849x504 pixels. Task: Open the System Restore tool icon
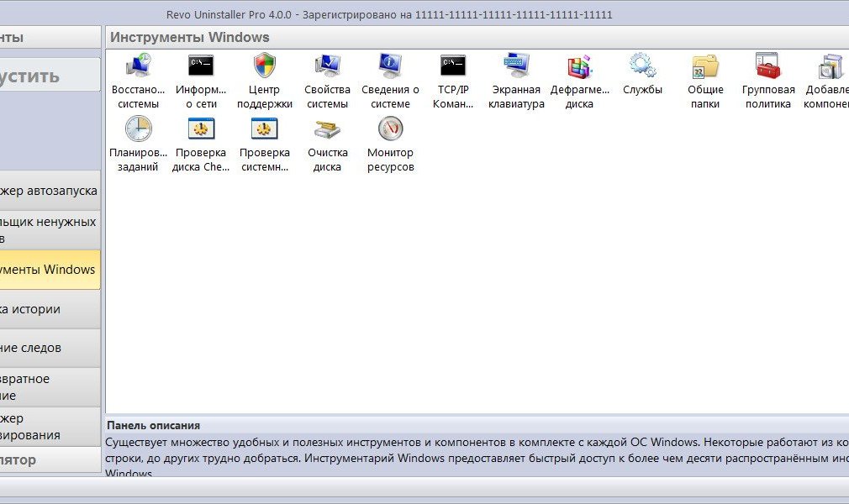click(x=138, y=66)
